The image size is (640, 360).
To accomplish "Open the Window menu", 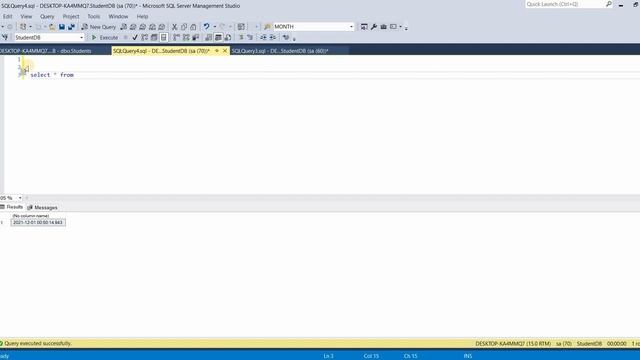I will [118, 16].
